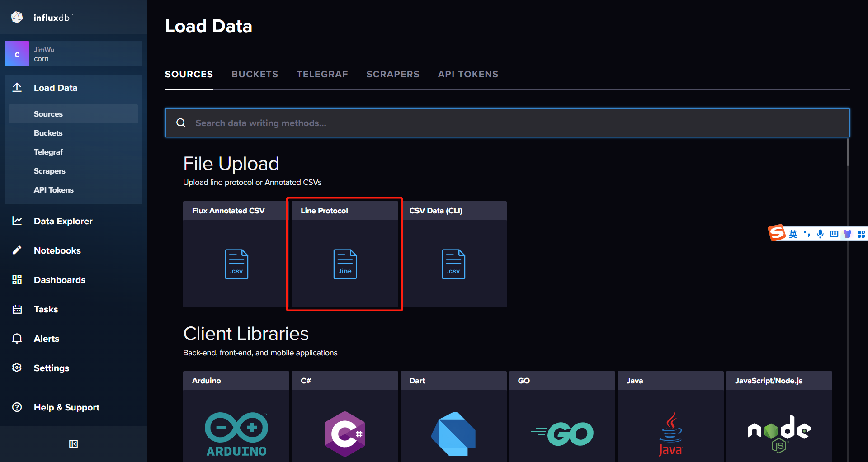Go to Tasks label

point(46,309)
